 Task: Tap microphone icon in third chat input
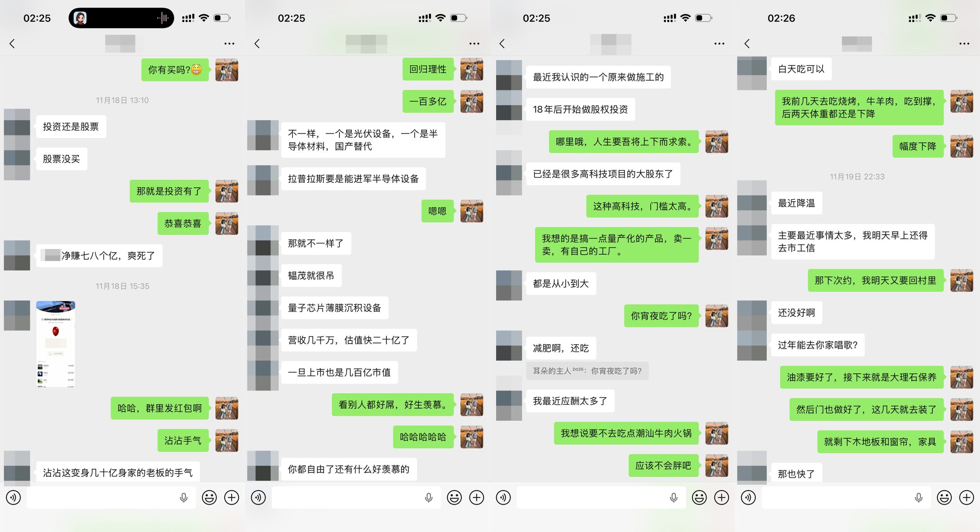(x=673, y=498)
